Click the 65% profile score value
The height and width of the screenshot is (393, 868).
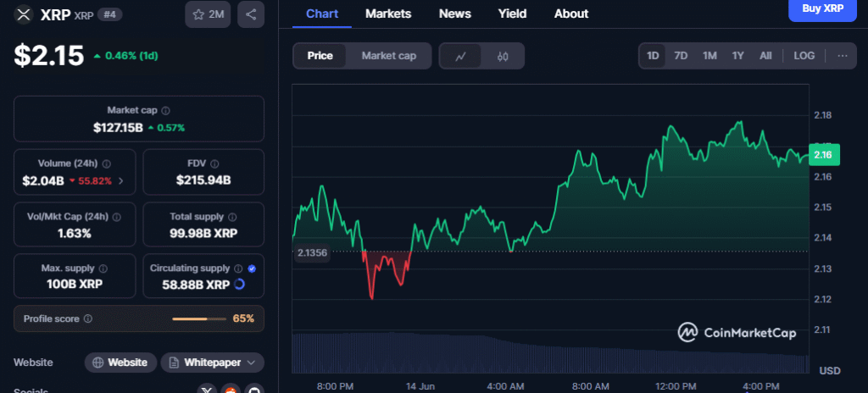243,318
